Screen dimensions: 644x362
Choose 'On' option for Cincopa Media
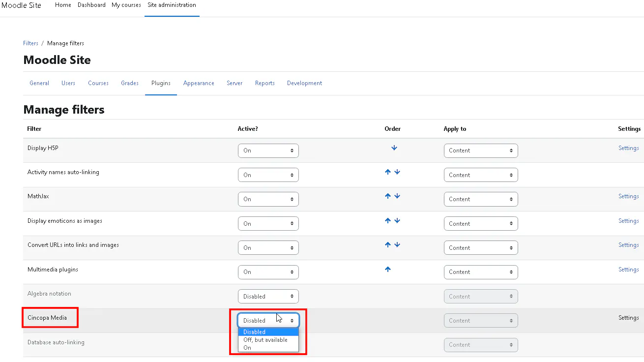[x=268, y=348]
